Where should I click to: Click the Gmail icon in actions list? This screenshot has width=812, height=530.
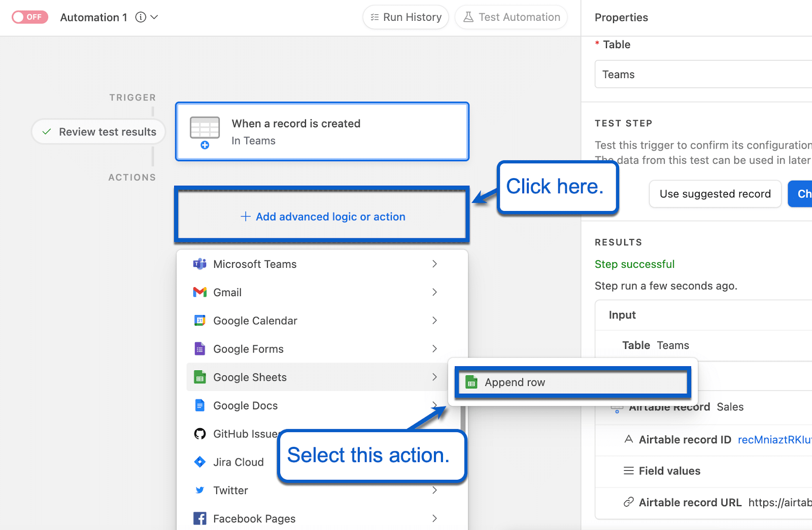200,292
